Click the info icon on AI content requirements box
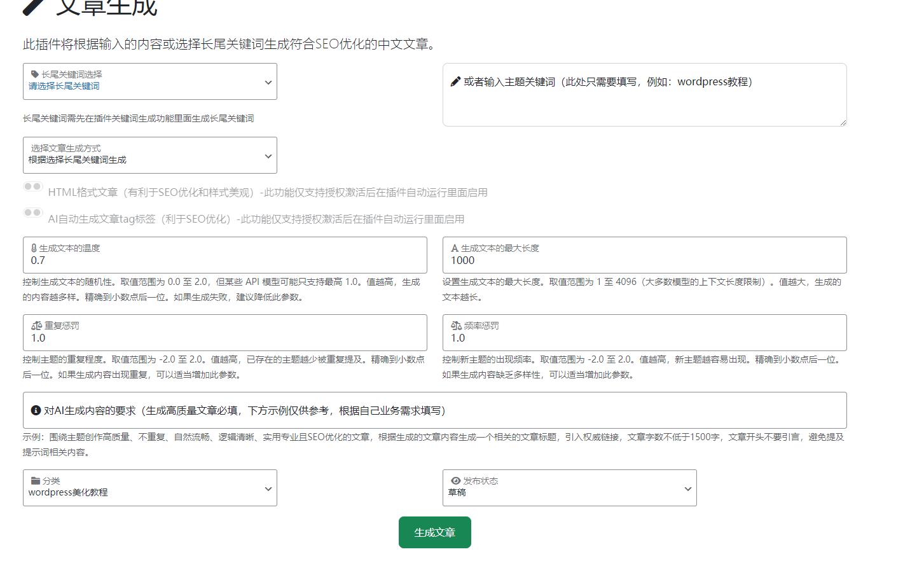The width and height of the screenshot is (924, 561). pyautogui.click(x=36, y=410)
